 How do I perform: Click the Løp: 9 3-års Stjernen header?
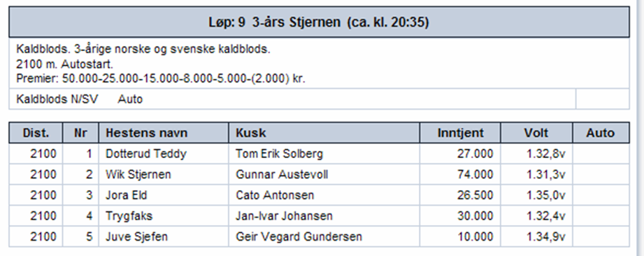coord(319,22)
